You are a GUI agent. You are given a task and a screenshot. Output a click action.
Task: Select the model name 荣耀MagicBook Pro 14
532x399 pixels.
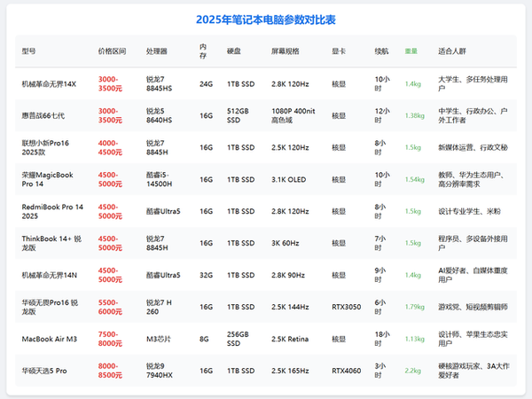pyautogui.click(x=48, y=179)
